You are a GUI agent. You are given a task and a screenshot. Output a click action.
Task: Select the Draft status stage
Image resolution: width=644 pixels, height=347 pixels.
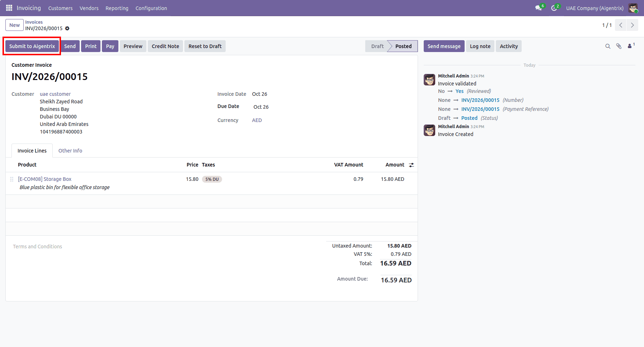coord(377,46)
